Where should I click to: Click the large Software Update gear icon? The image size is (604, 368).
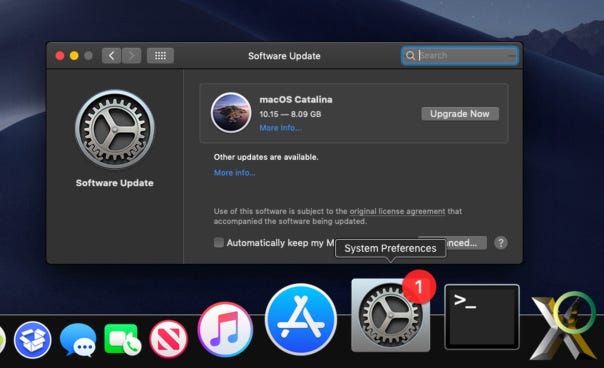(x=115, y=129)
